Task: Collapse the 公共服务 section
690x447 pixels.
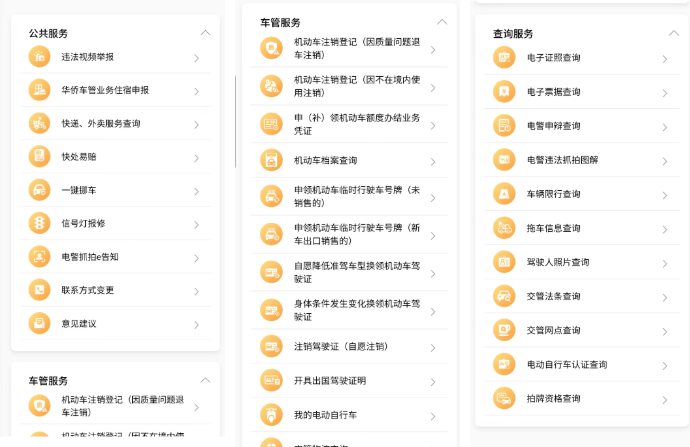Action: 205,33
